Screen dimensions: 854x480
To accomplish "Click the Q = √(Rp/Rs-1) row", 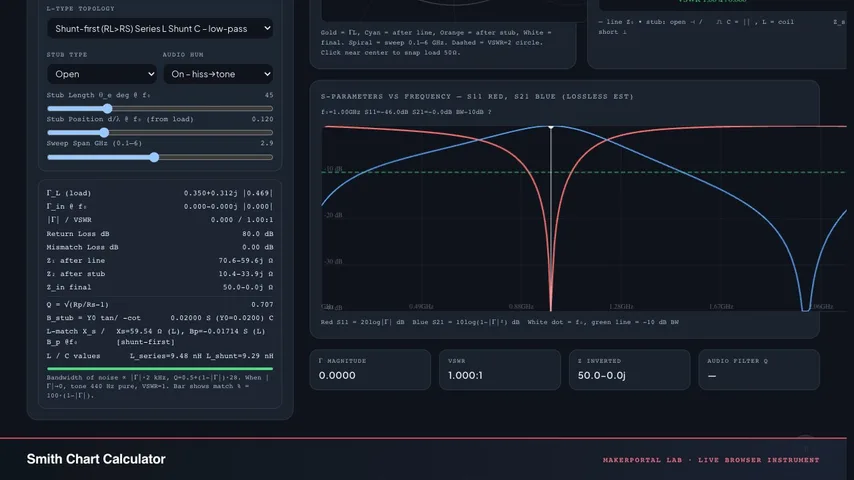I will point(160,305).
